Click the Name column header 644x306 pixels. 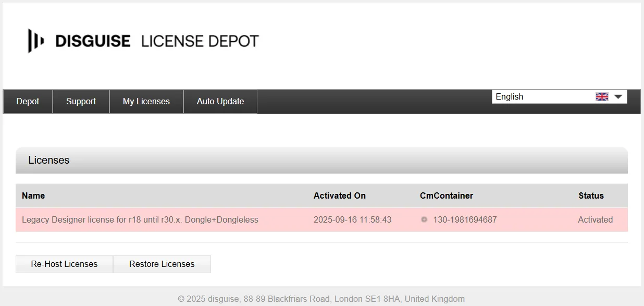point(33,195)
